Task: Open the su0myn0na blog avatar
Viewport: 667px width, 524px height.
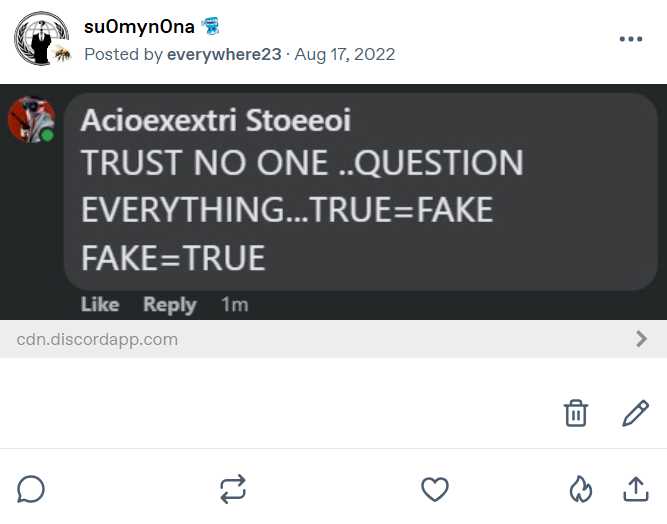Action: [39, 38]
